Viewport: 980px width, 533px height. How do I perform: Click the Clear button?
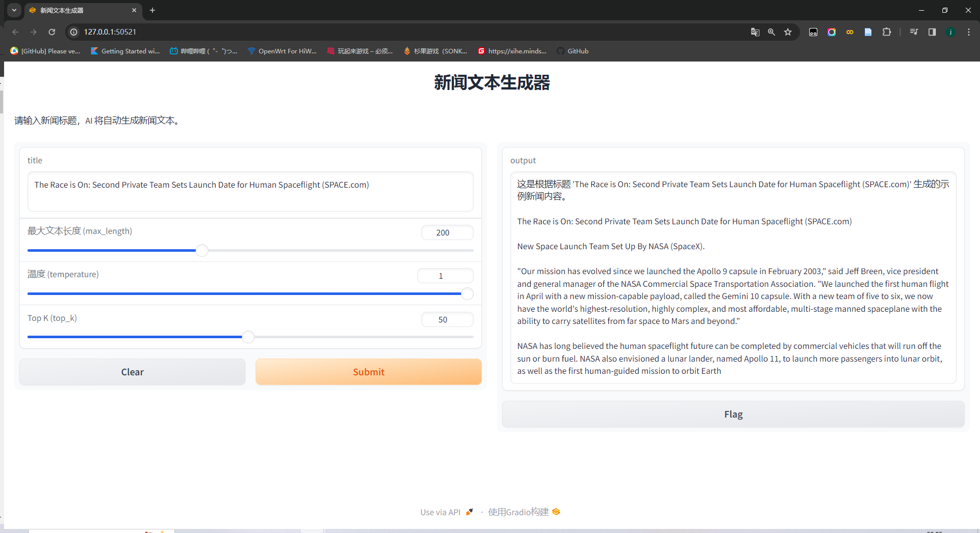132,372
